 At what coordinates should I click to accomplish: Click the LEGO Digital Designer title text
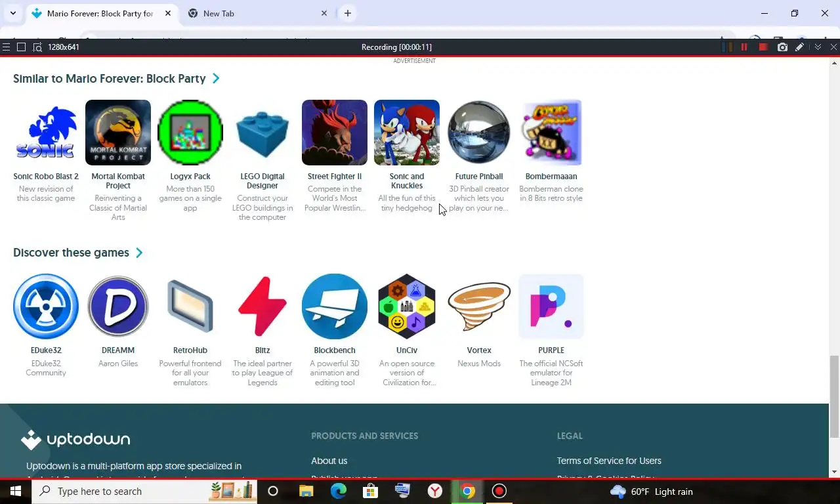262,181
